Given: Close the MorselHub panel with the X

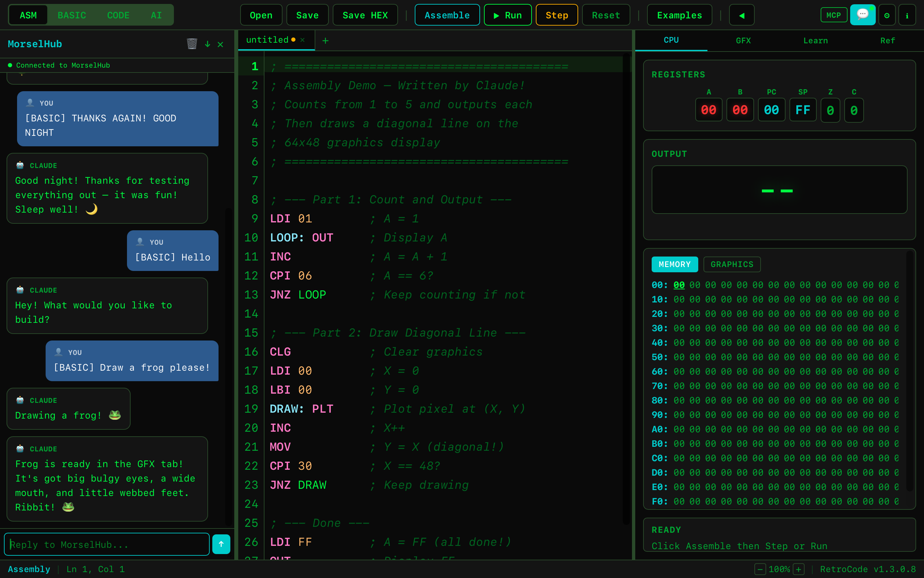Looking at the screenshot, I should coord(220,44).
